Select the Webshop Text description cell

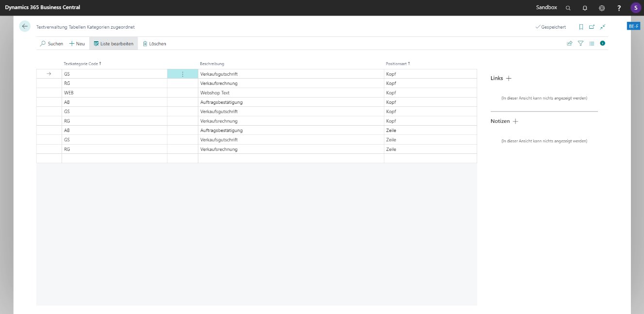[x=215, y=93]
